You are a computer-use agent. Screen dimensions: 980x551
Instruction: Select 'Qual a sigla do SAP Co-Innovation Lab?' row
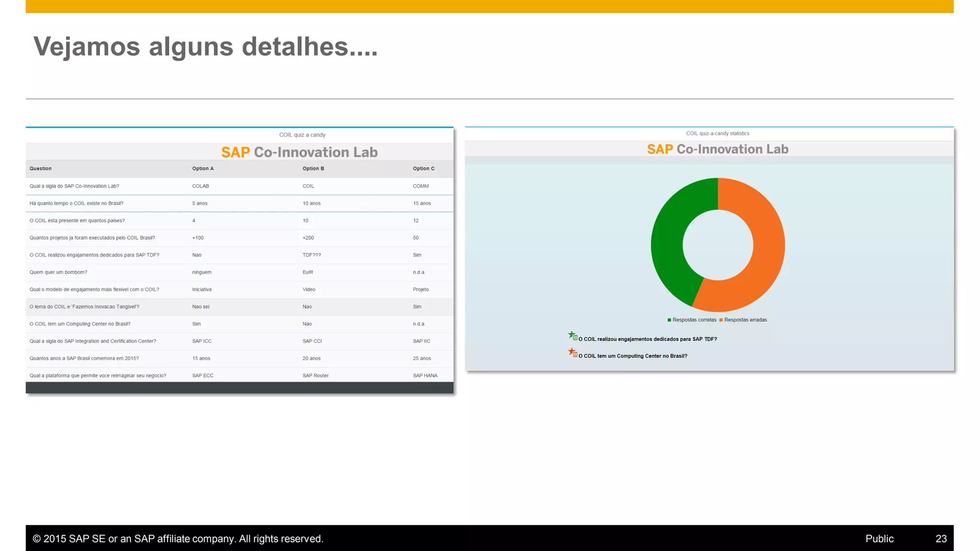[x=239, y=186]
